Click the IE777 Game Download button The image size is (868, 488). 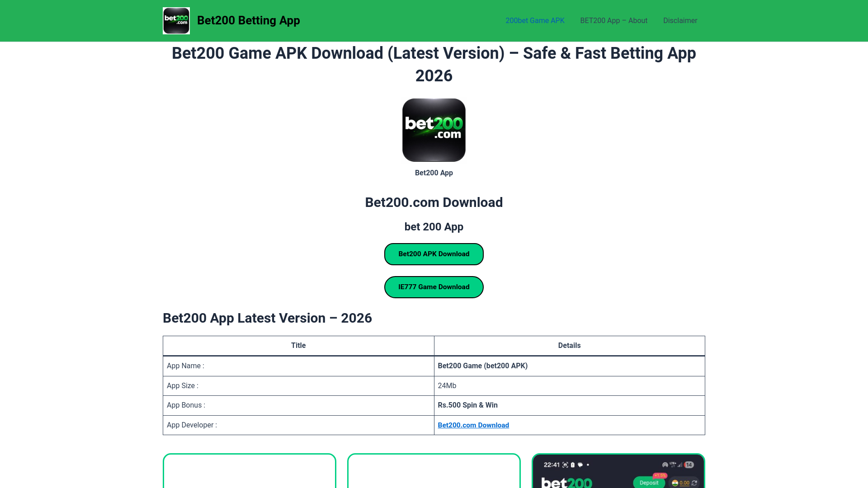pyautogui.click(x=434, y=287)
